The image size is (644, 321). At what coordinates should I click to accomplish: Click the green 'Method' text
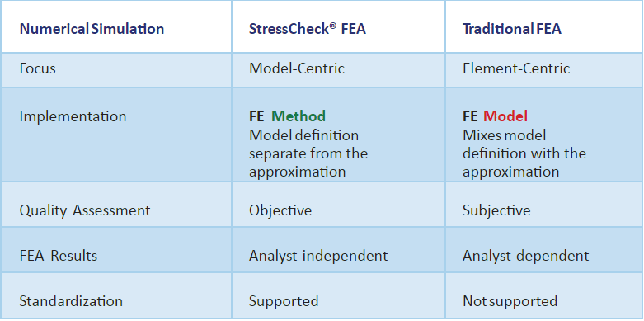(298, 116)
